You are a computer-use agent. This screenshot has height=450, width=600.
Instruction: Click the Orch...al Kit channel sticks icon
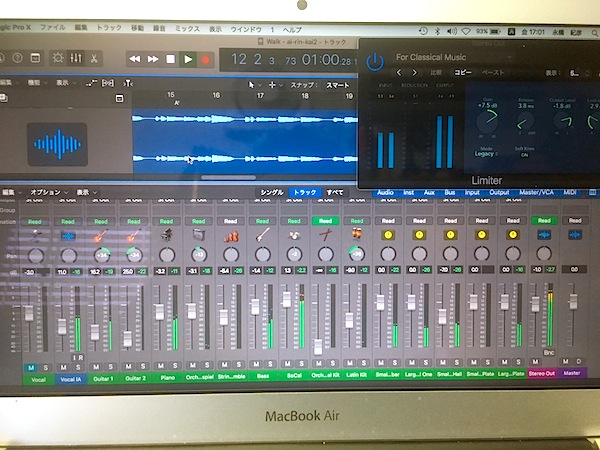point(325,235)
